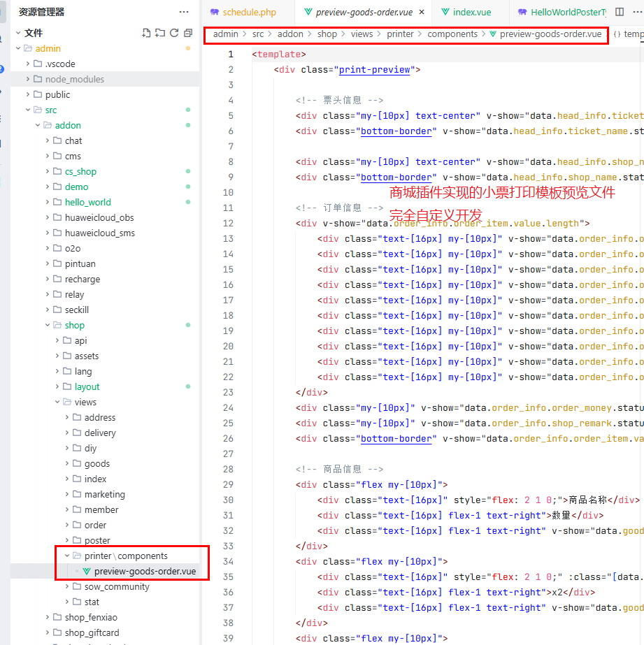Image resolution: width=644 pixels, height=645 pixels.
Task: Click the New File icon in explorer
Action: pos(146,33)
